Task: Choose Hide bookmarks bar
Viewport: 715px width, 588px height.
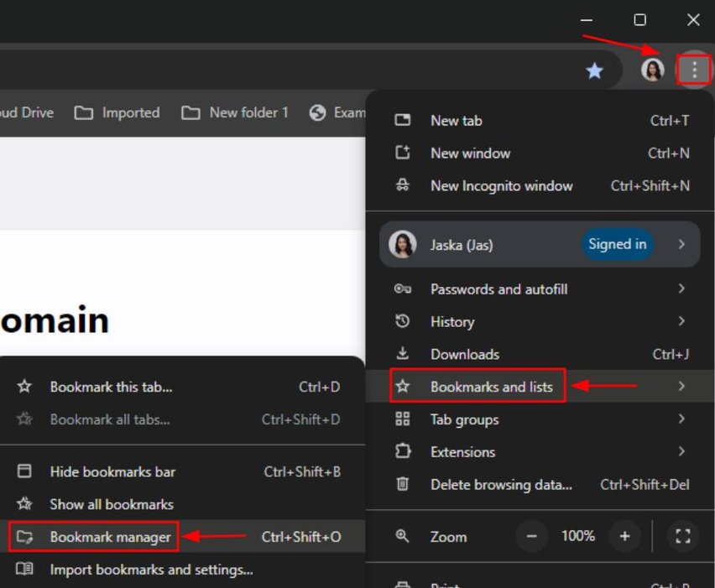Action: tap(182, 471)
